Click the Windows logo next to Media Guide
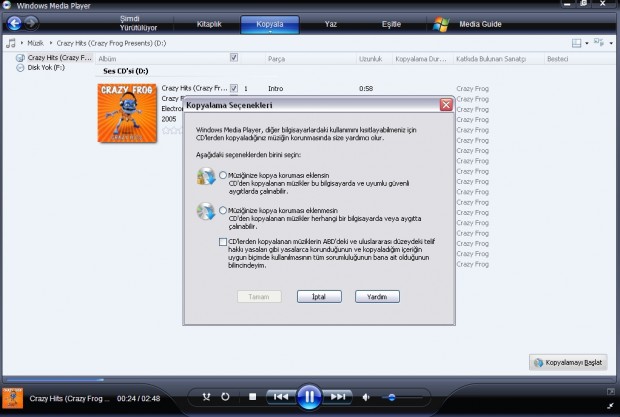Image resolution: width=620 pixels, height=417 pixels. tap(441, 24)
